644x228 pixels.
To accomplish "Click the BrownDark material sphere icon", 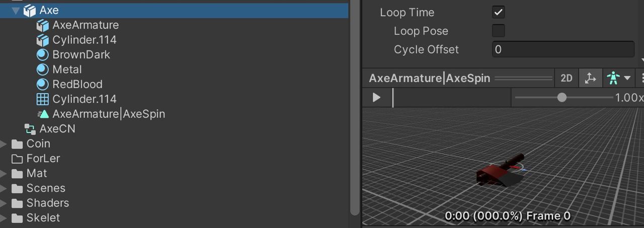I will point(43,54).
